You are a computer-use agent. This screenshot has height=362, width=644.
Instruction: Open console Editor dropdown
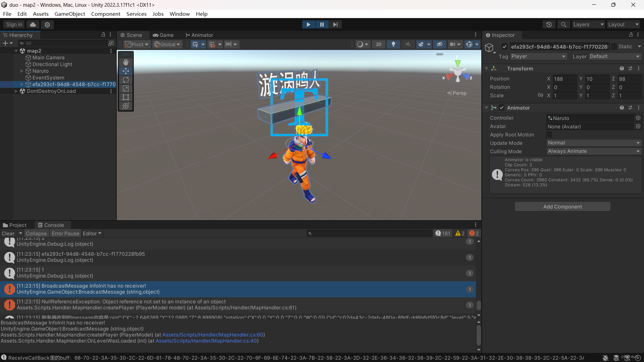[x=92, y=234]
